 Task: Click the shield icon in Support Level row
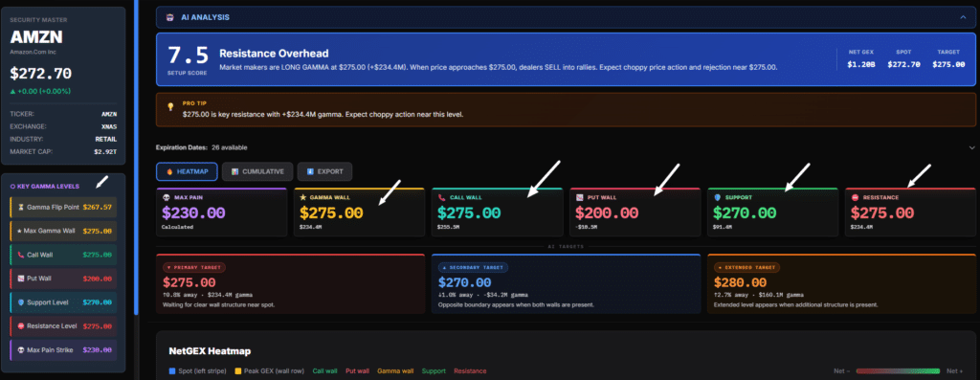tap(21, 302)
